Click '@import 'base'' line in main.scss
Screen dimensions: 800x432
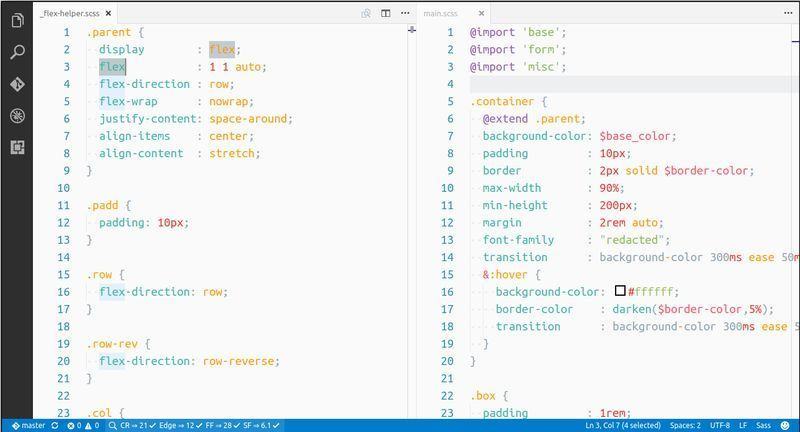click(x=518, y=32)
